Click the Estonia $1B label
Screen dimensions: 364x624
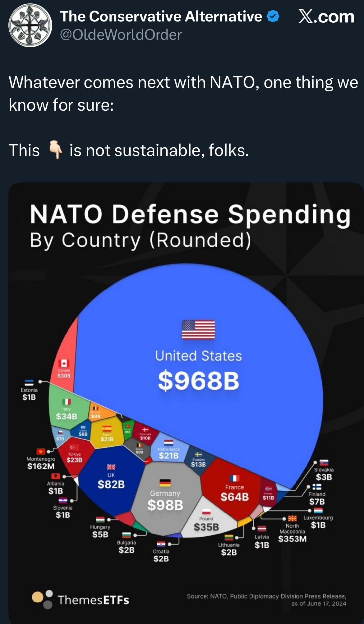(x=29, y=394)
